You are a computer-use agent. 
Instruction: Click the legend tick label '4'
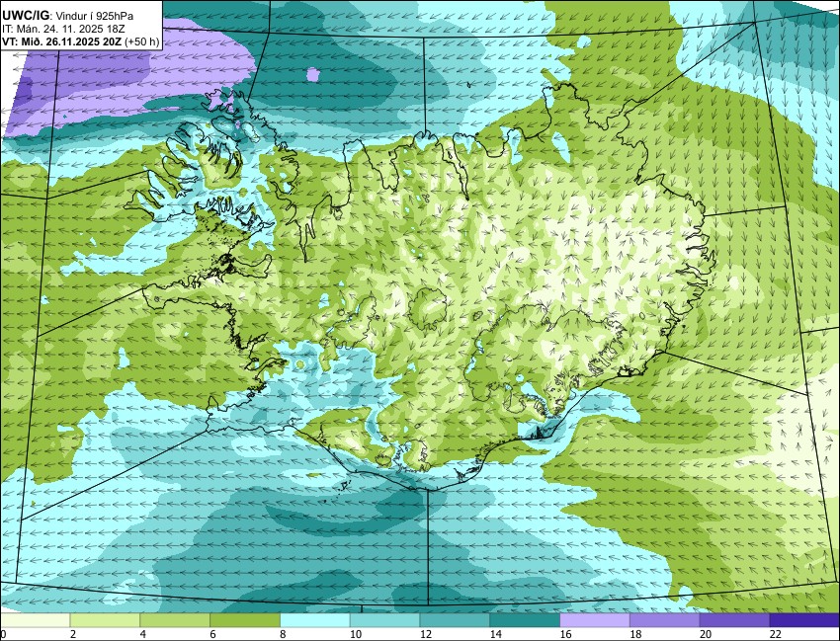point(143,634)
